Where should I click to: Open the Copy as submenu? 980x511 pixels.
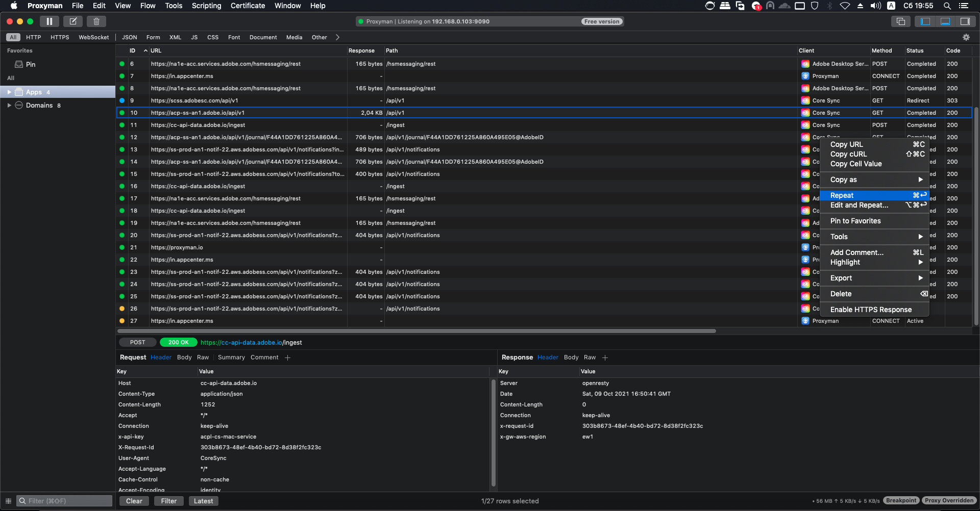[874, 180]
